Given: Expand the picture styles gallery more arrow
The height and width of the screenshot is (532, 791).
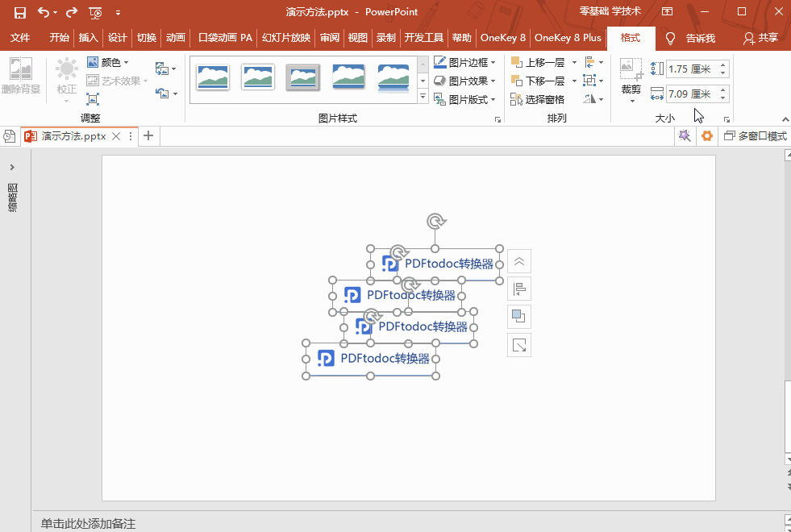Looking at the screenshot, I should point(423,96).
